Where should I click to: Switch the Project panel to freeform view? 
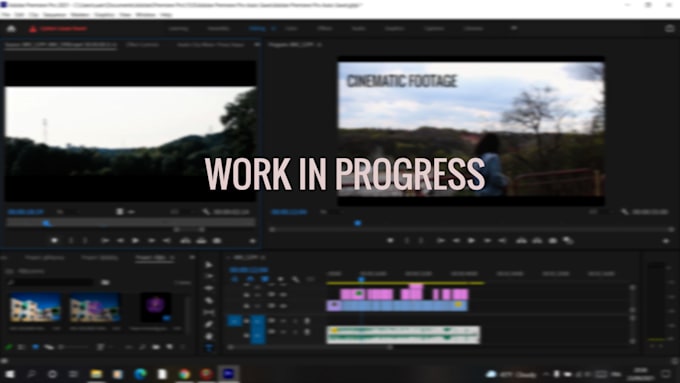[49, 347]
